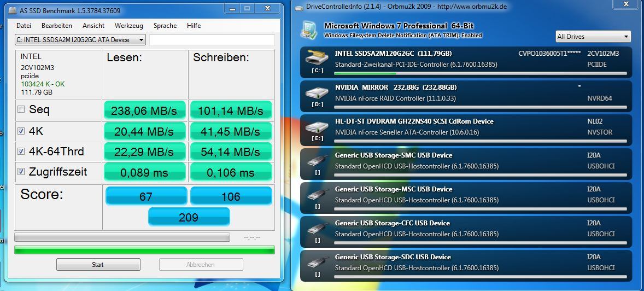Click the Seq read result 238,06 MB/s
Image resolution: width=644 pixels, height=291 pixels.
tap(144, 110)
